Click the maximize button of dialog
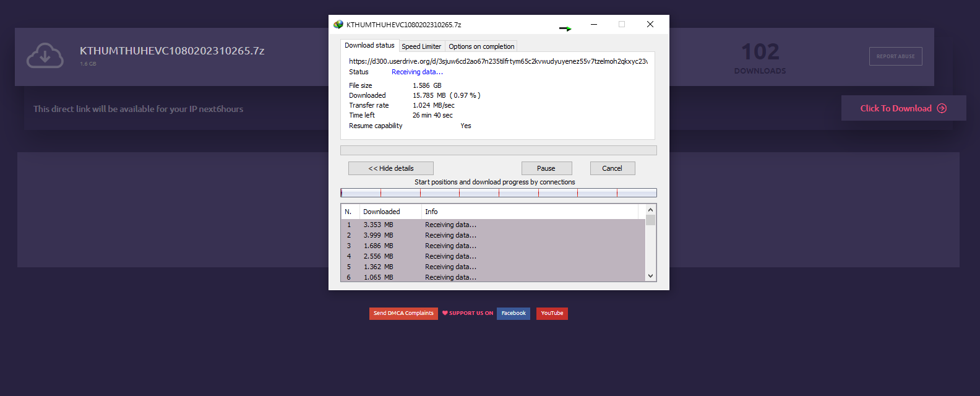 coord(622,24)
